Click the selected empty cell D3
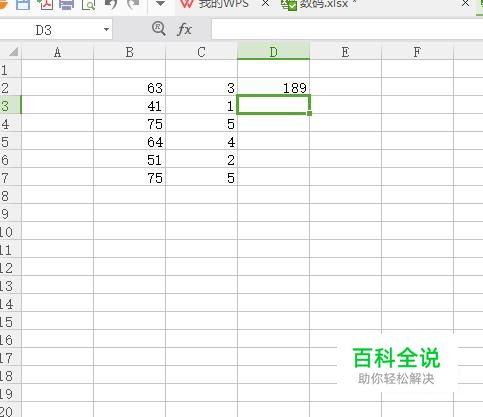 pos(273,105)
